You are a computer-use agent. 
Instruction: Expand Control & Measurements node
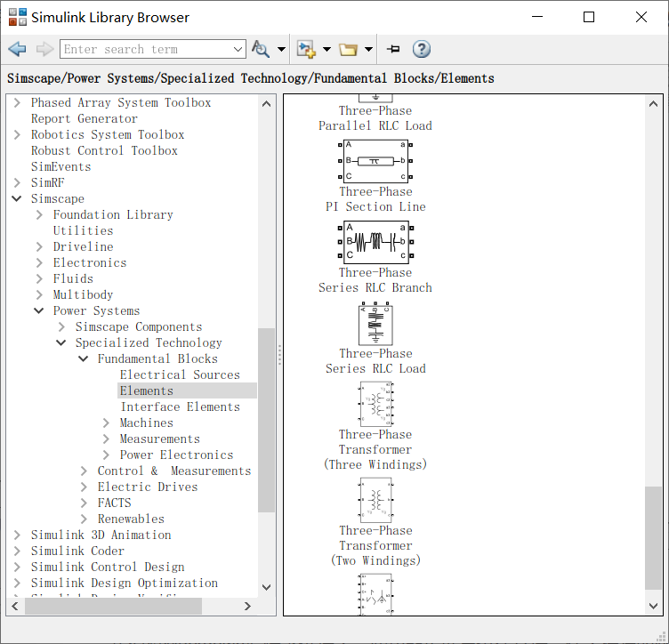(84, 471)
